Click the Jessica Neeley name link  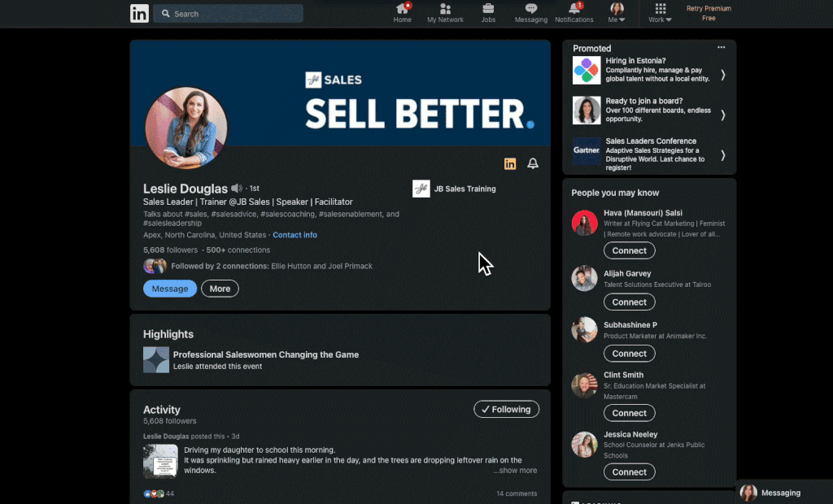[630, 434]
